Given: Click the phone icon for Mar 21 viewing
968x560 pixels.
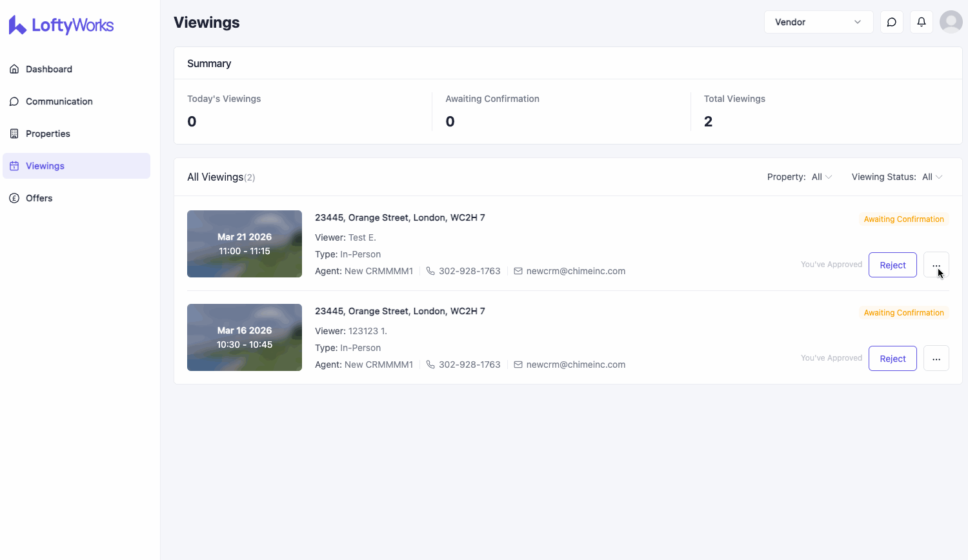Looking at the screenshot, I should 430,271.
